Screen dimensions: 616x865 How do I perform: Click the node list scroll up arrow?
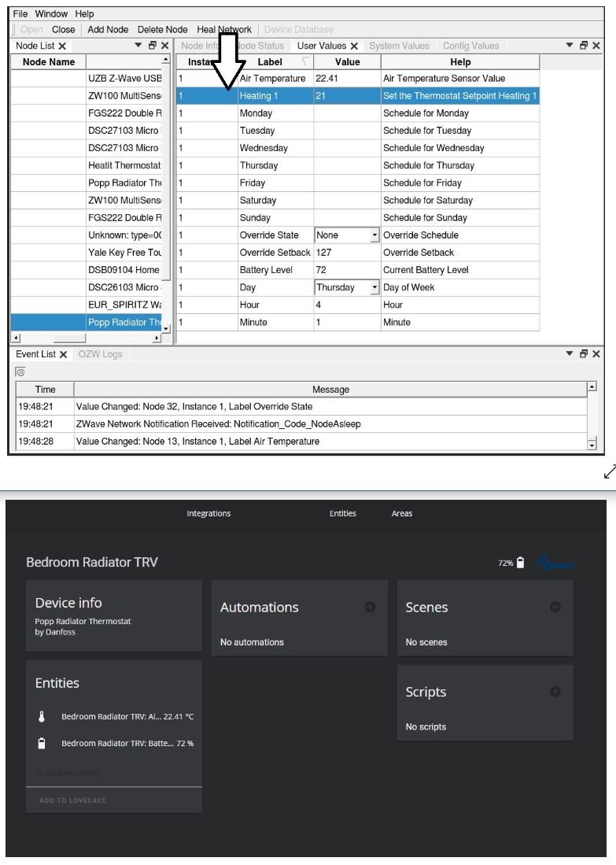(165, 59)
